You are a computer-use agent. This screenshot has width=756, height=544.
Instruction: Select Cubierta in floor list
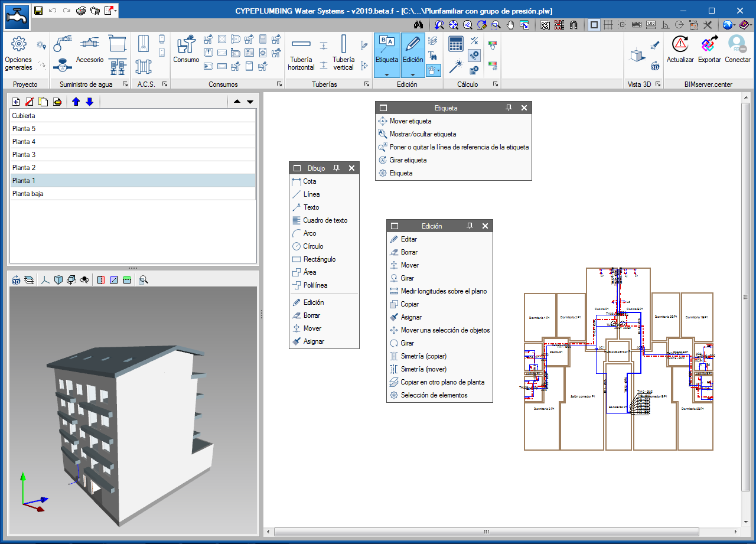(133, 116)
